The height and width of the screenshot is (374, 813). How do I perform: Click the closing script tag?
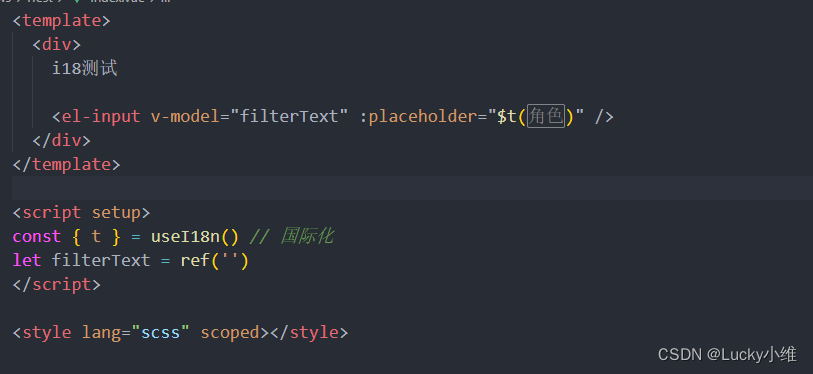[57, 284]
